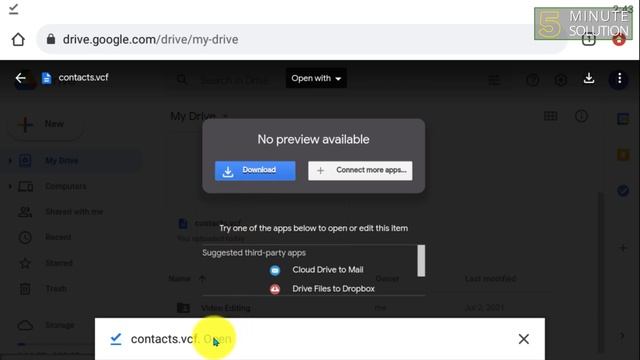640x360 pixels.
Task: Open Recent in sidebar
Action: [58, 237]
